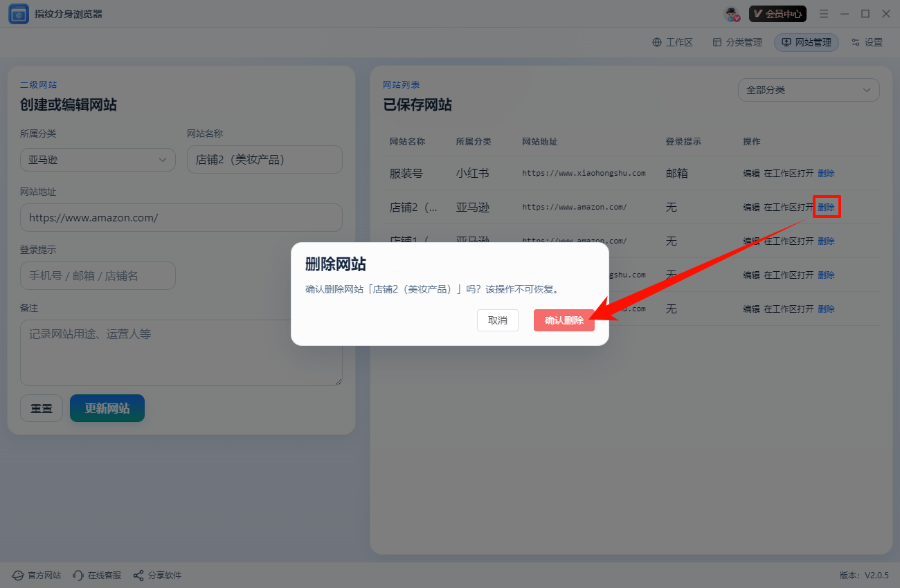Focus the 登录提示 input field
900x588 pixels.
pos(98,275)
